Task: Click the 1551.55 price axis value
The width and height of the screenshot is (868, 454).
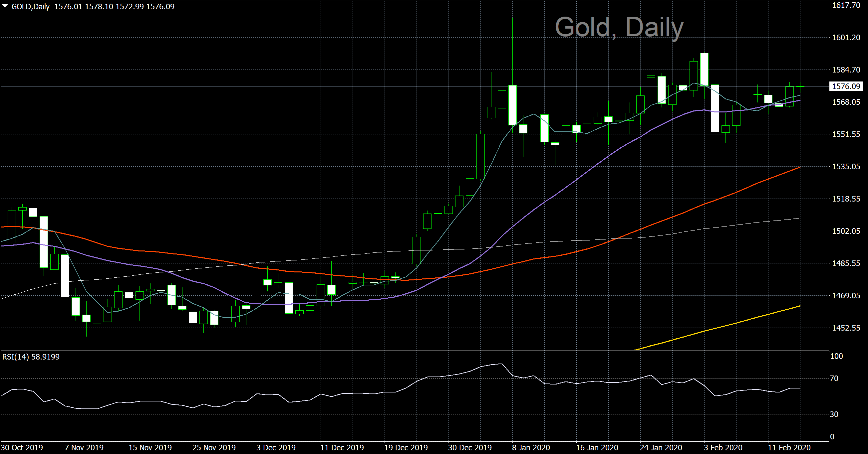Action: pos(846,134)
